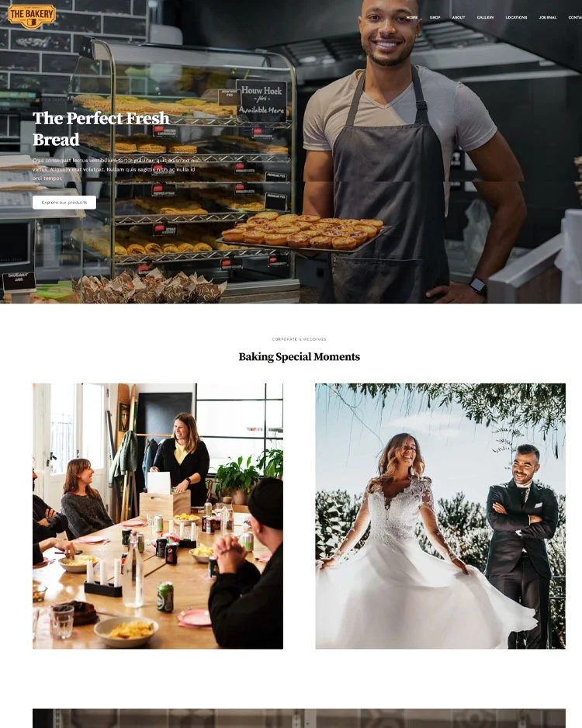The width and height of the screenshot is (582, 728).
Task: Navigate to Locations in header menu
Action: pyautogui.click(x=516, y=18)
